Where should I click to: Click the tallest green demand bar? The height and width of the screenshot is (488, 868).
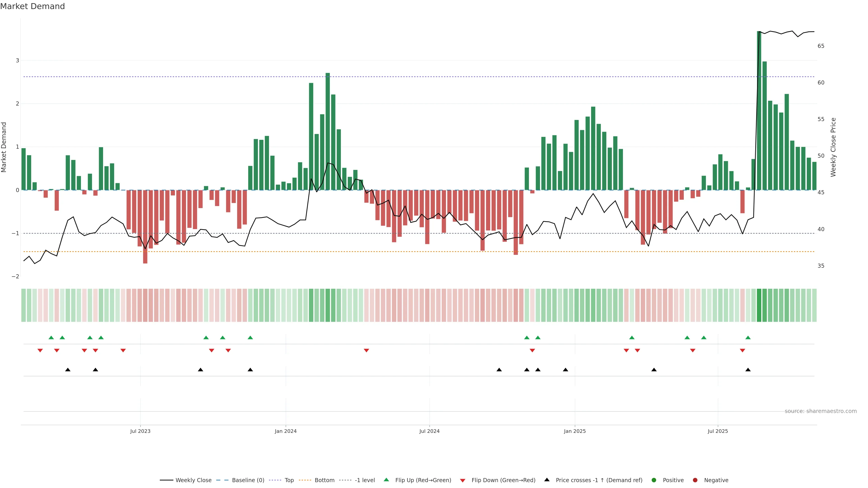(759, 111)
